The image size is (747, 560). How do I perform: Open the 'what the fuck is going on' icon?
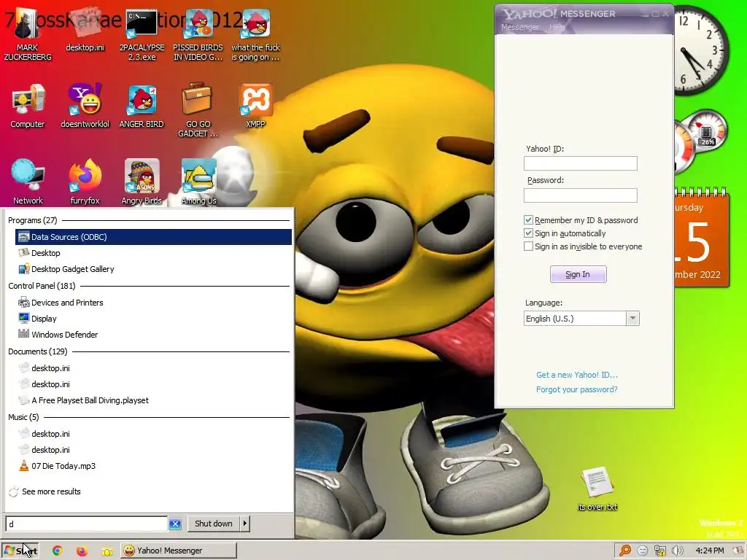[256, 36]
